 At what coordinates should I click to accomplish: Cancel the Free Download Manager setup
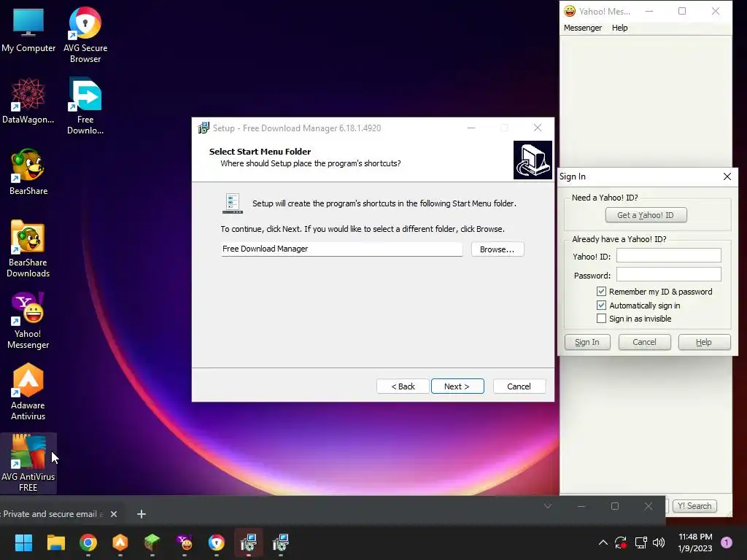(519, 386)
